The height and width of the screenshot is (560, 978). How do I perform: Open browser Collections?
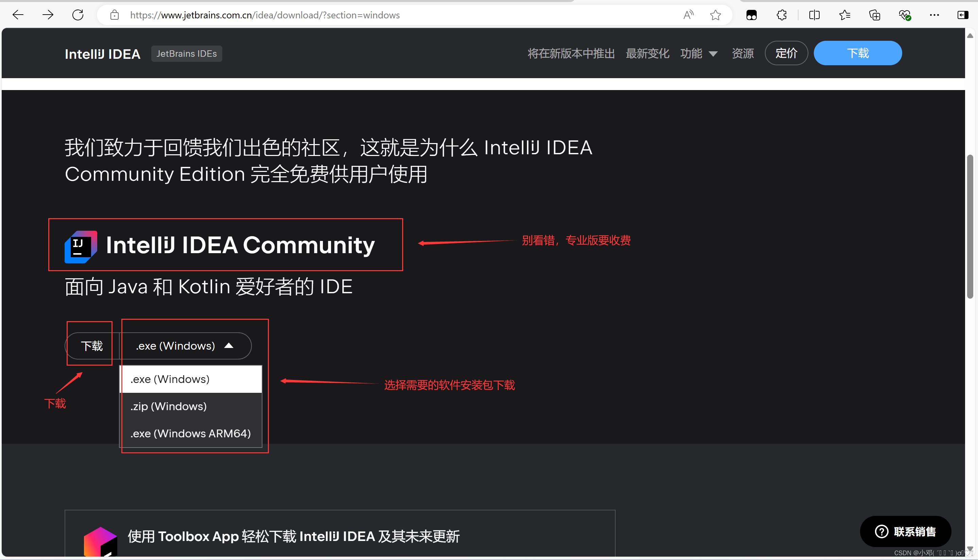(875, 15)
